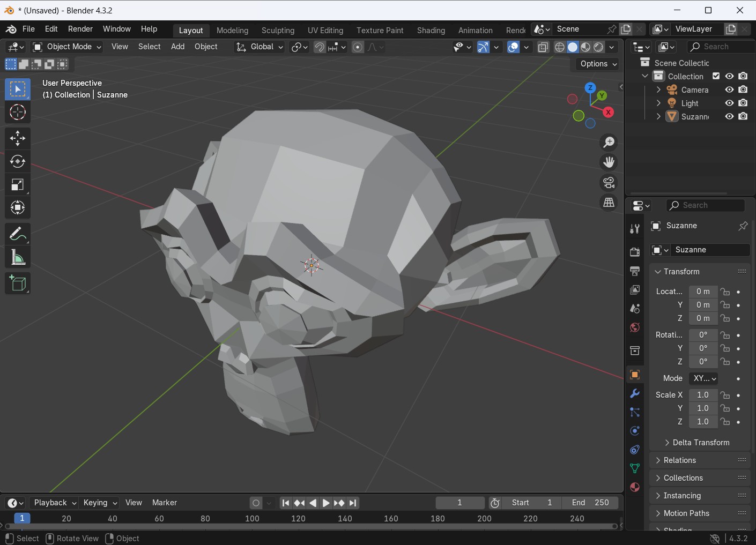The width and height of the screenshot is (756, 545).
Task: Open the View Layer properties tab
Action: [x=635, y=289]
